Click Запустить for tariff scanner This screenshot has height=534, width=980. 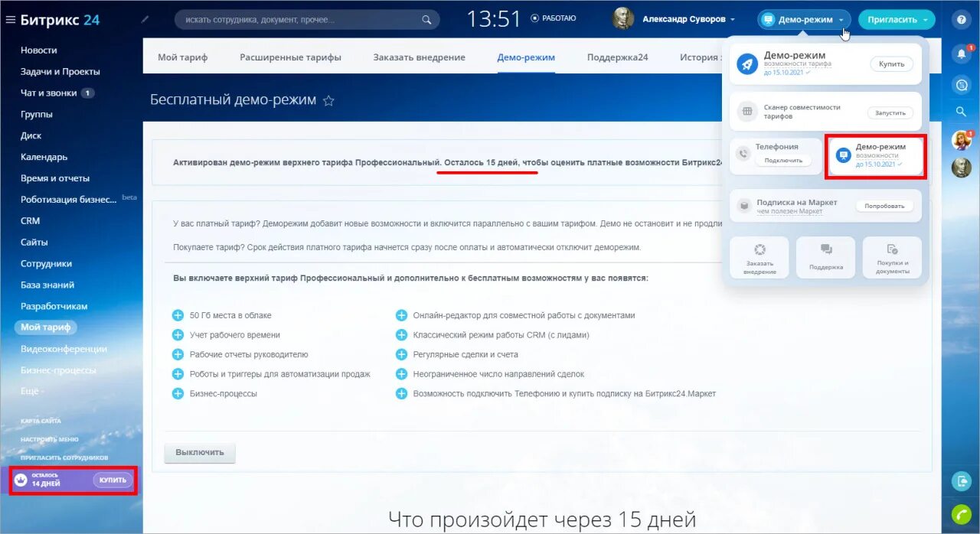pos(890,112)
